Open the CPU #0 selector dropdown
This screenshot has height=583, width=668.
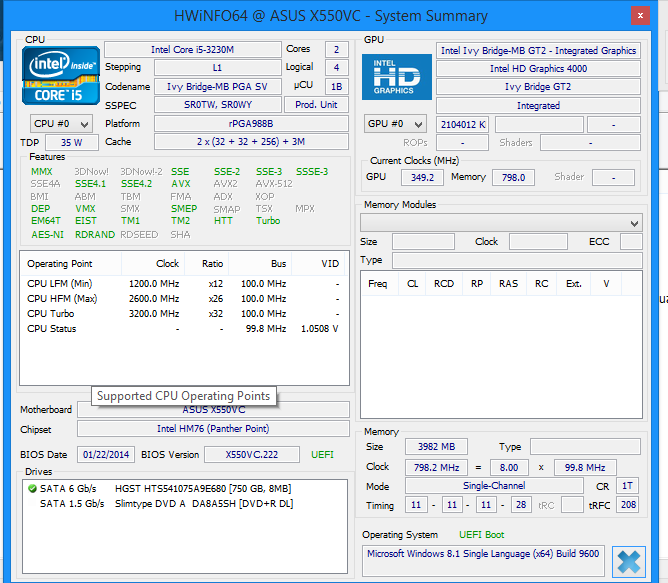coord(61,124)
